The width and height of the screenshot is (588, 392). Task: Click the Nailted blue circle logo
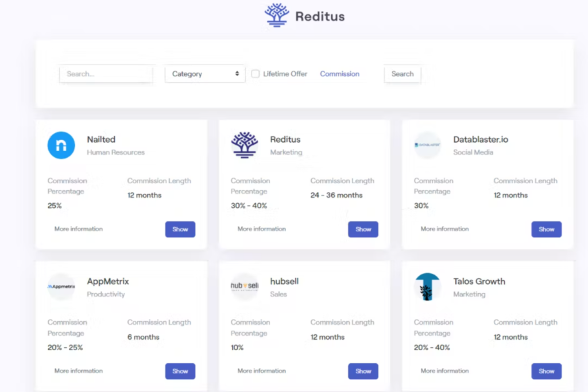pos(61,145)
